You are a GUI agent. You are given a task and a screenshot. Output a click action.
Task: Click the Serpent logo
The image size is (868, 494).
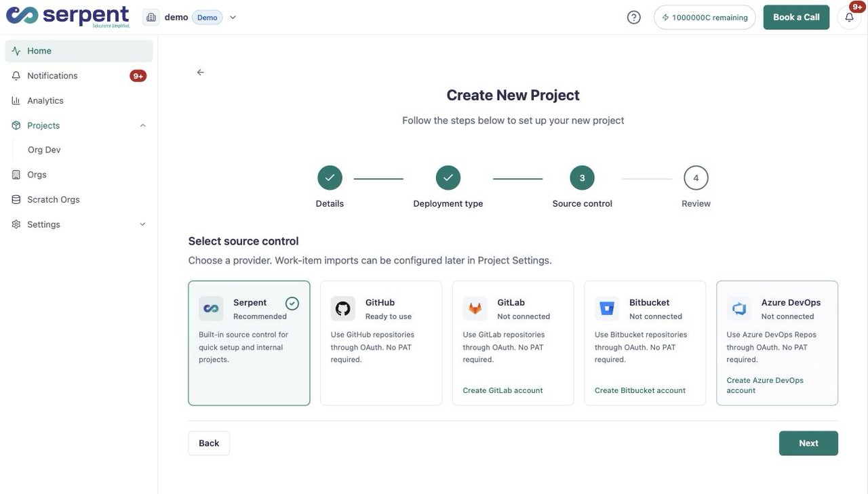click(68, 16)
